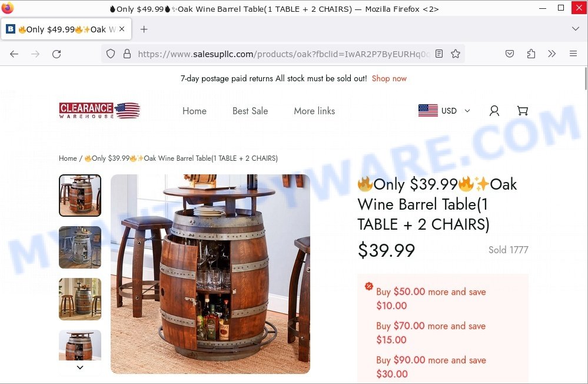Open the More links menu
The width and height of the screenshot is (588, 384).
(314, 111)
